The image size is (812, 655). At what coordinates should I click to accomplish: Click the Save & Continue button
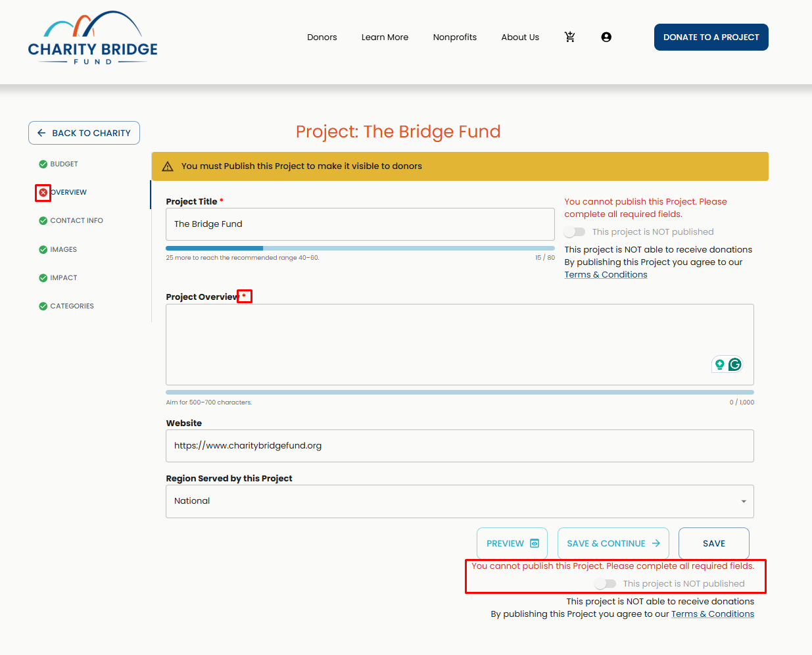coord(613,543)
